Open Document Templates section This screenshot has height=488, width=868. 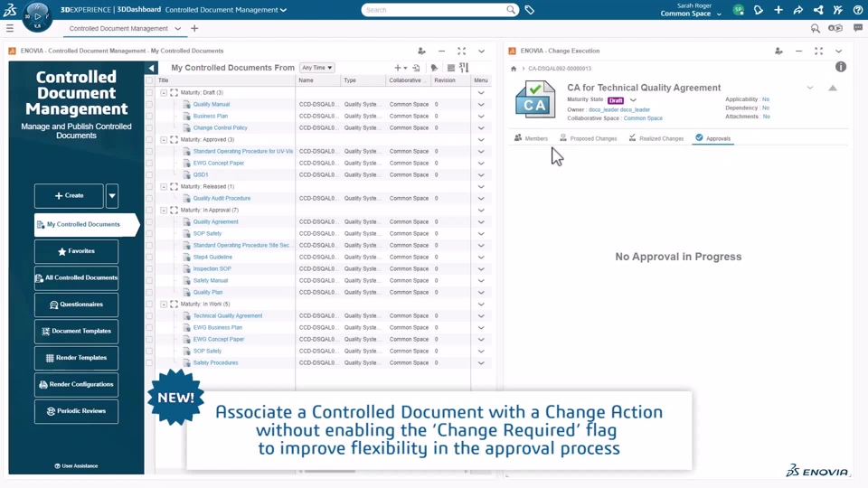click(x=76, y=331)
